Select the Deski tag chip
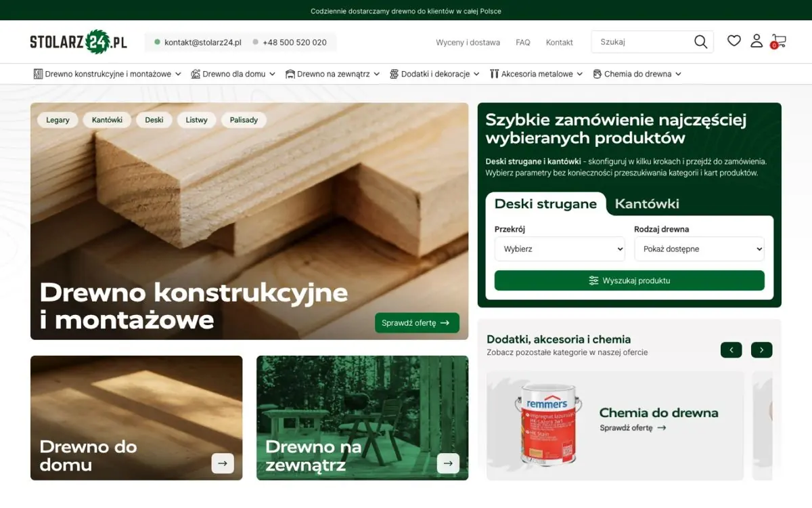This screenshot has height=508, width=812. [154, 120]
